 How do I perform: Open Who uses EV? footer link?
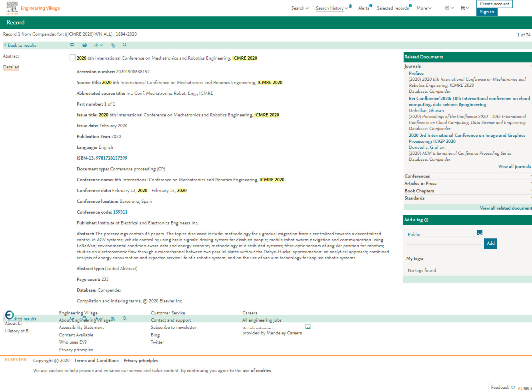(73, 342)
